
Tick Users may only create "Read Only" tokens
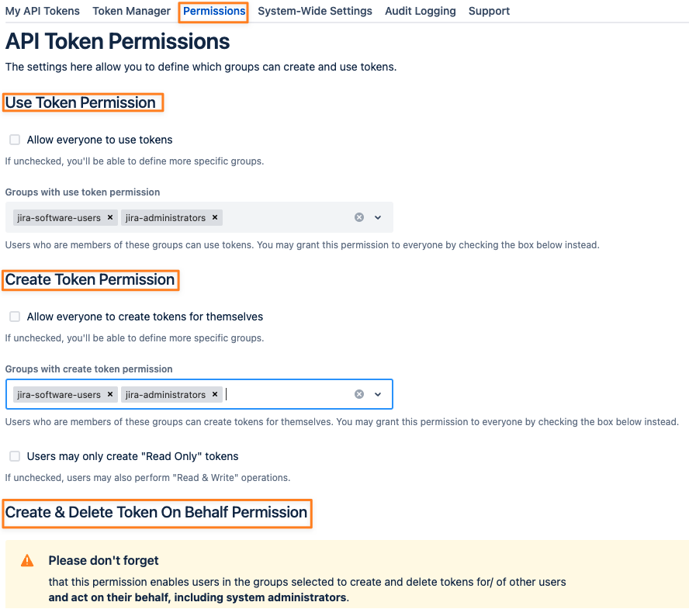pyautogui.click(x=15, y=456)
